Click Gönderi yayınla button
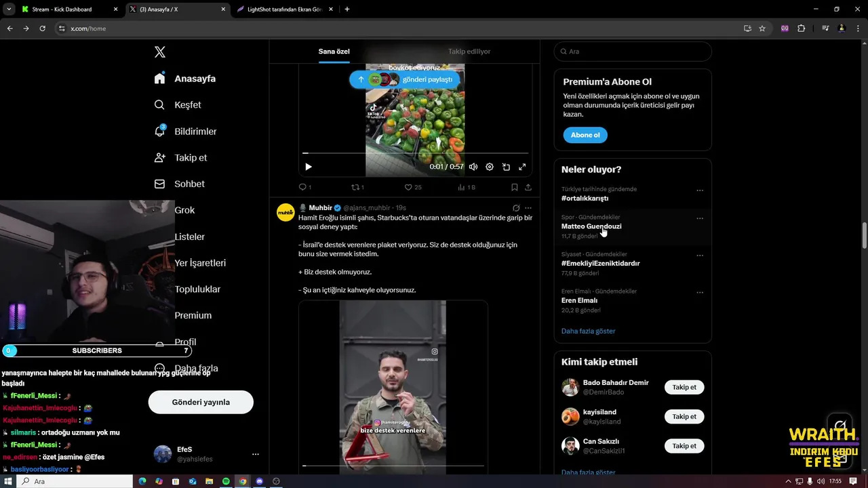868x488 pixels. [x=201, y=402]
